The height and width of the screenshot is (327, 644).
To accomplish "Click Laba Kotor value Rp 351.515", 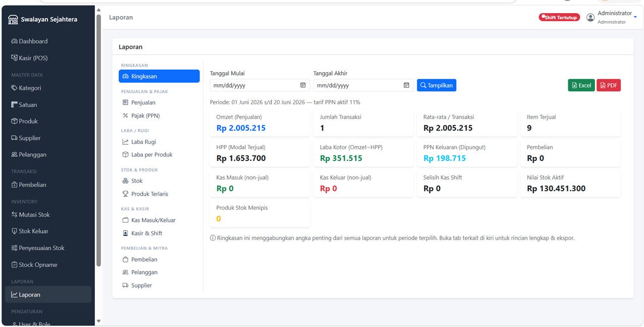I will (341, 158).
